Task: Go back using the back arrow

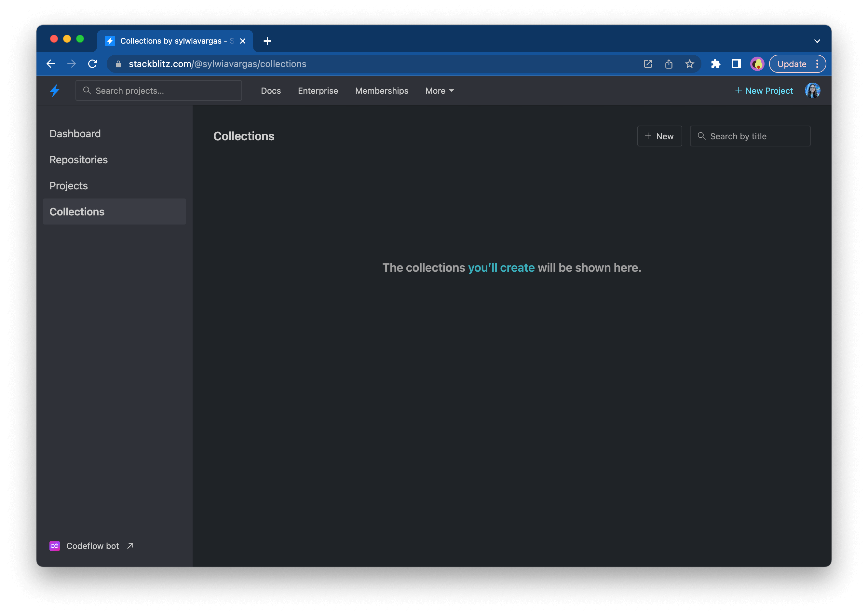Action: (x=51, y=64)
